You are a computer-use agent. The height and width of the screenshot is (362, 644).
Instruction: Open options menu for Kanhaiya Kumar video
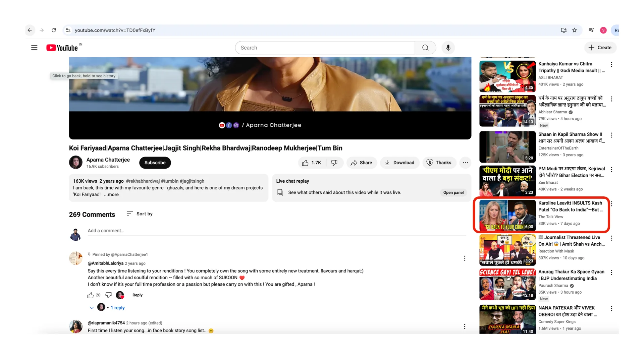[611, 64]
